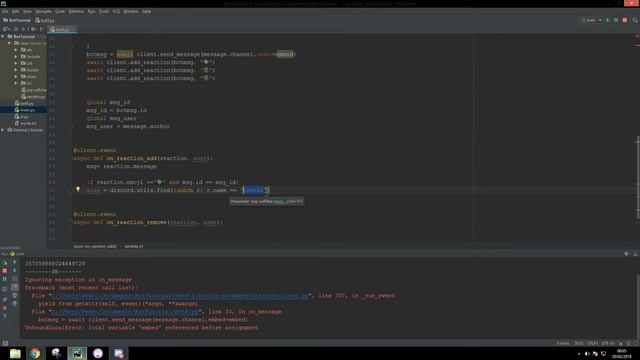
Task: Stop process with red square in Run panel
Action: coord(4,271)
